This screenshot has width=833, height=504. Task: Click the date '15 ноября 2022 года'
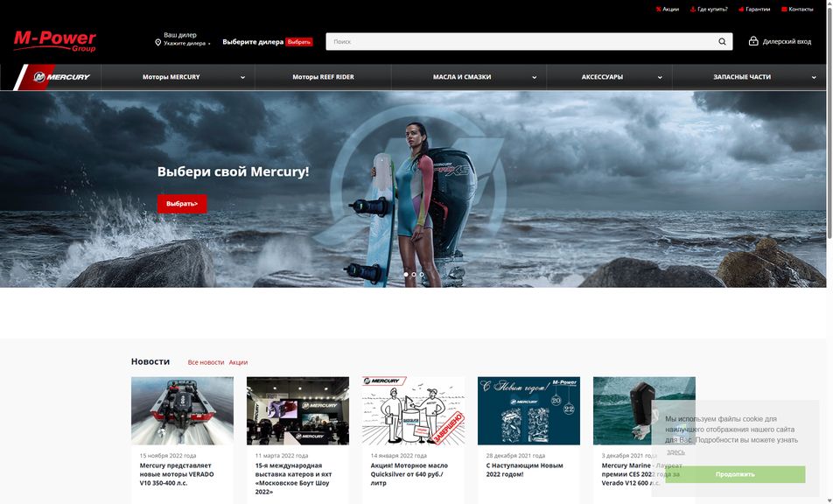tap(168, 455)
